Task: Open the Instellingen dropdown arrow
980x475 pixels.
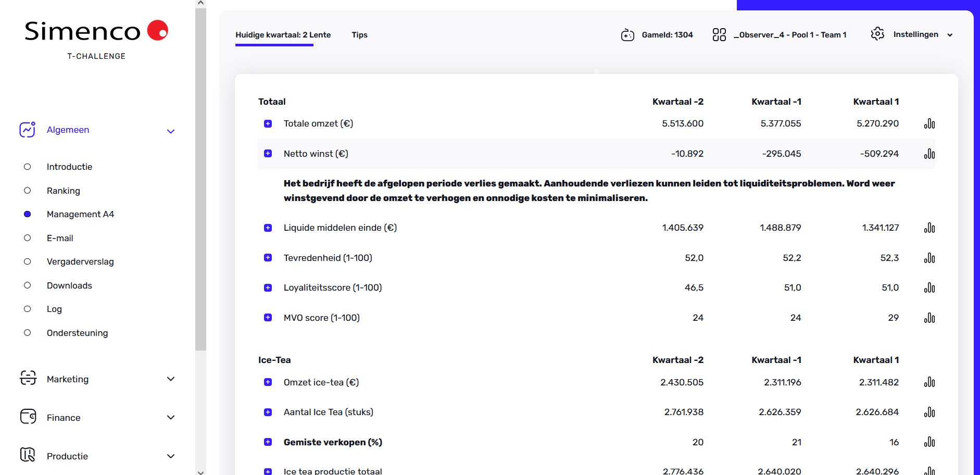Action: pyautogui.click(x=950, y=35)
